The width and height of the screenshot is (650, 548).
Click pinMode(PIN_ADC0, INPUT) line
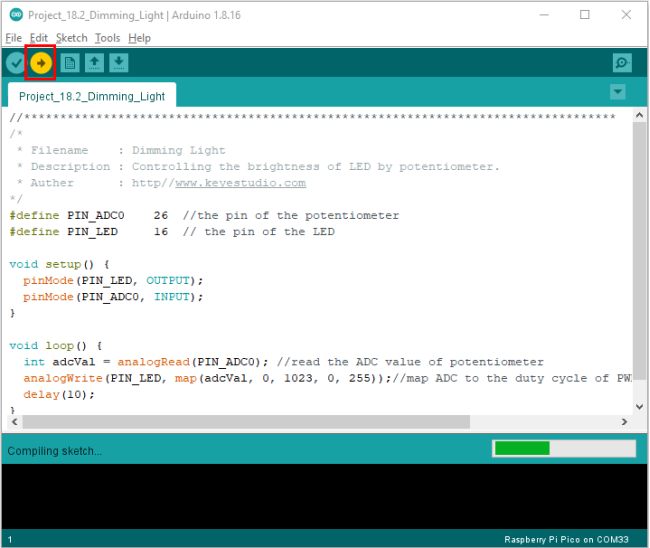(113, 297)
